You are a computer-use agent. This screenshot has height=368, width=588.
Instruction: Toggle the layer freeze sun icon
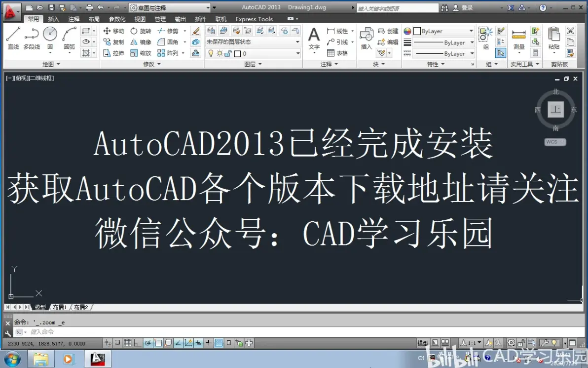click(x=220, y=54)
